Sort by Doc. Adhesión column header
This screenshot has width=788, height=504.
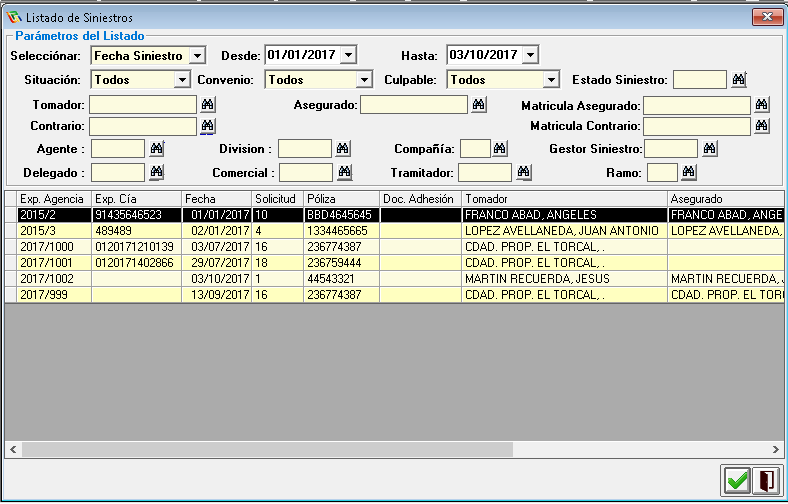[421, 199]
